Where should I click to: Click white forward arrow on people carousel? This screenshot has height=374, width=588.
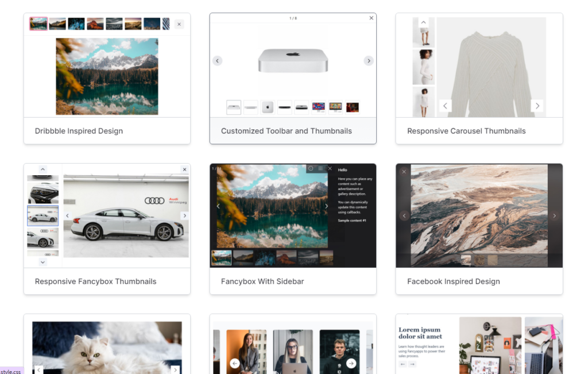pos(351,363)
